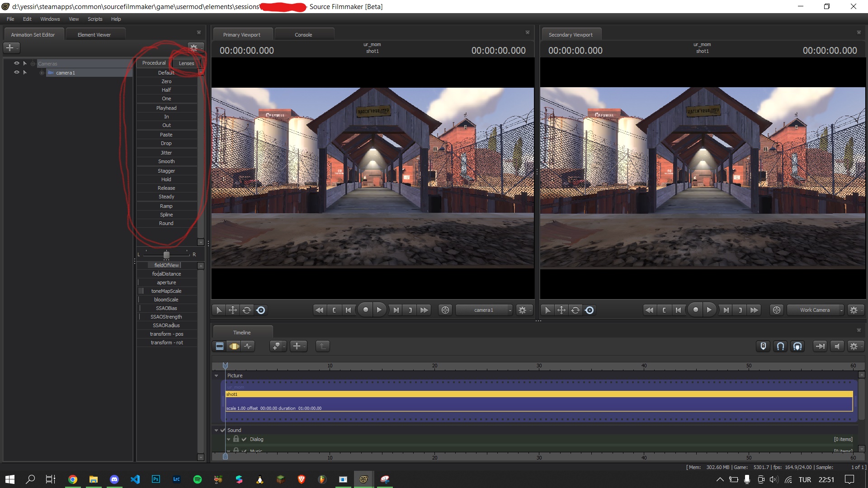This screenshot has width=868, height=488.
Task: Select the rotate manipulator in primary viewport
Action: 246,310
